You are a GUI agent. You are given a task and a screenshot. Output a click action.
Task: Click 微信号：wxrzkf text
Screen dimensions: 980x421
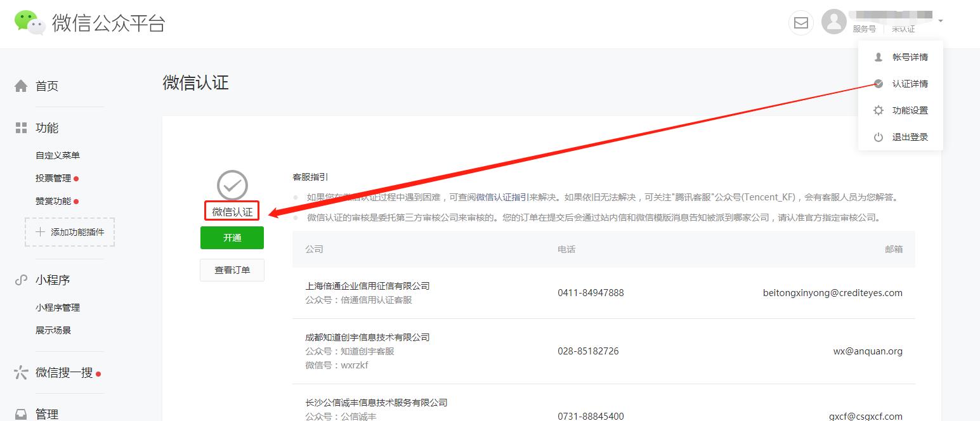(337, 366)
